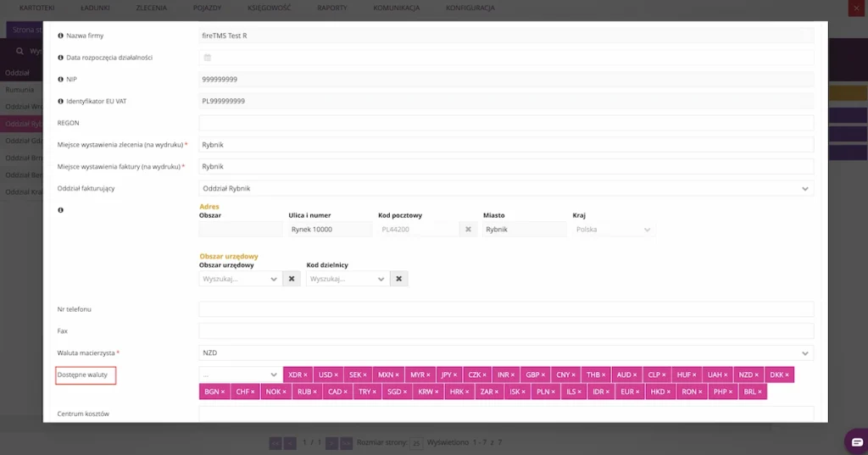The image size is (868, 455).
Task: Remove BRL currency tag
Action: tap(759, 392)
